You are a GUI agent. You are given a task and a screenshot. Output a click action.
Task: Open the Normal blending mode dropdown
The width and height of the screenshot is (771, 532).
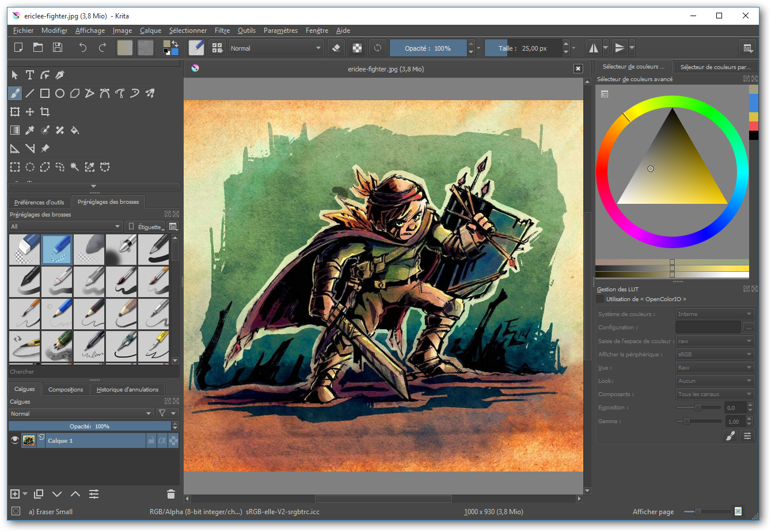click(x=276, y=48)
